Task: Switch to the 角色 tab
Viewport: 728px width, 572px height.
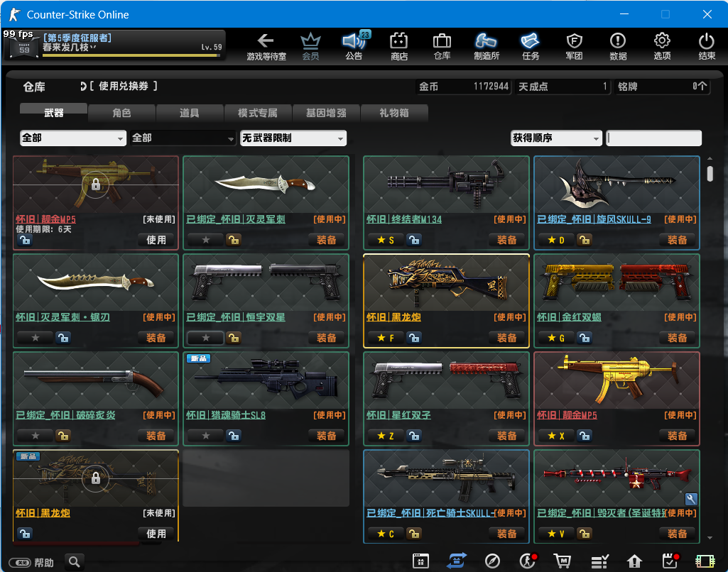Action: point(121,113)
